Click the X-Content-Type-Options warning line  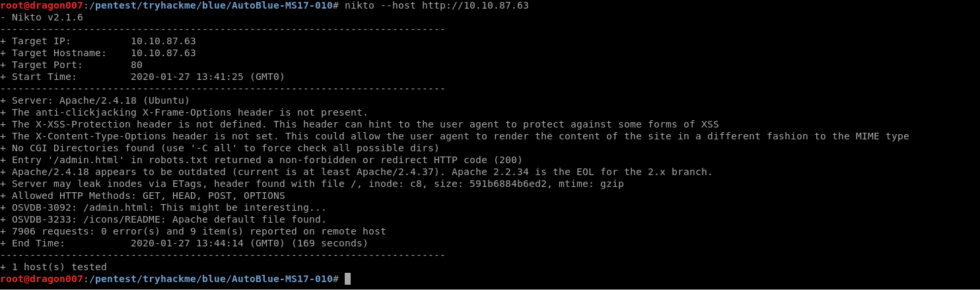click(x=454, y=136)
